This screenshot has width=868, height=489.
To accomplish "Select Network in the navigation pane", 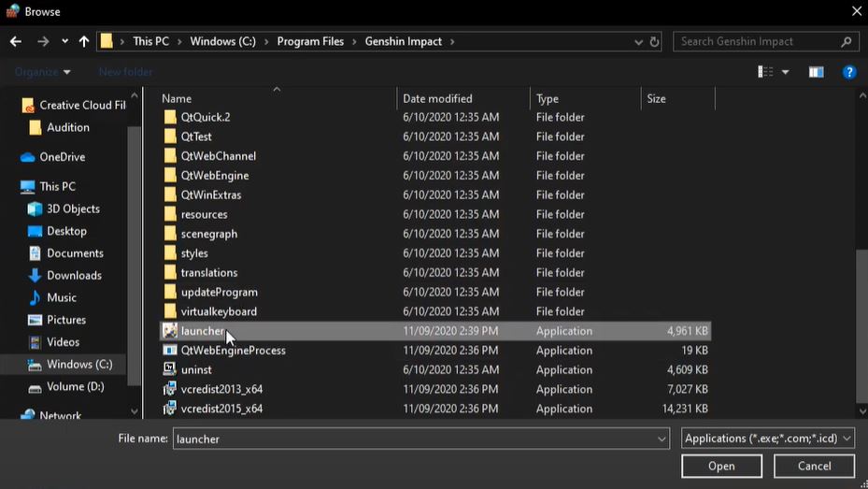I will pyautogui.click(x=50, y=415).
